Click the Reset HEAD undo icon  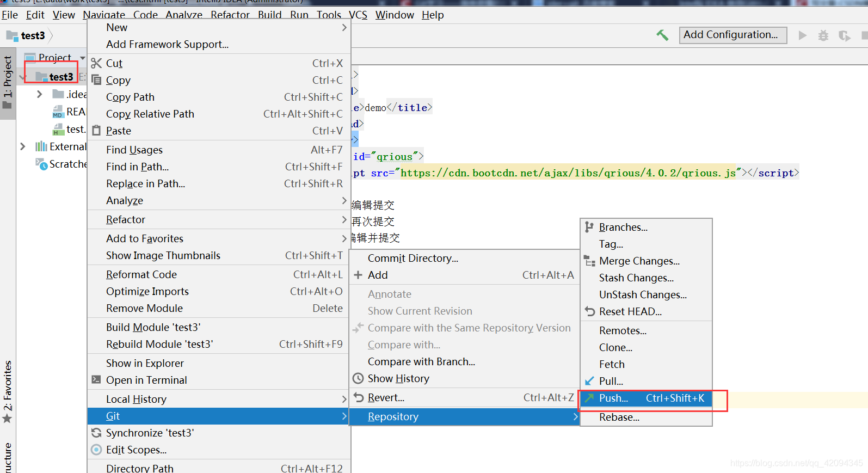point(590,311)
